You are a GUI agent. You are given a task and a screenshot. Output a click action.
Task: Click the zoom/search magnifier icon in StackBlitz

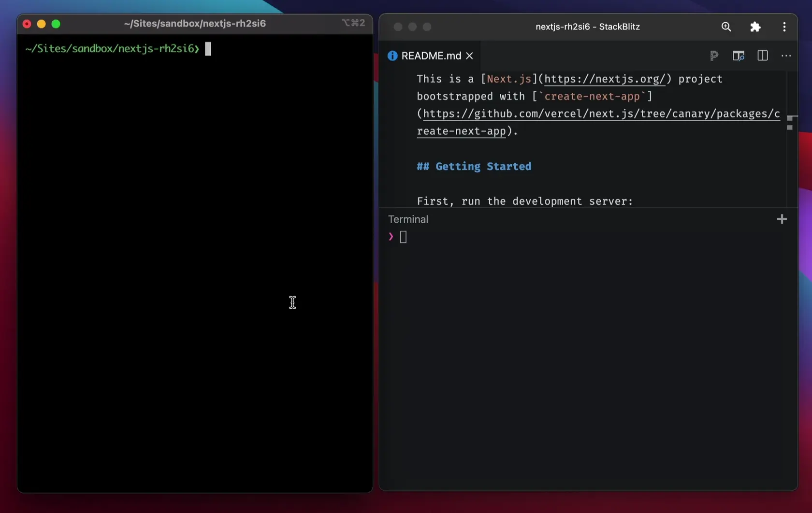(726, 27)
